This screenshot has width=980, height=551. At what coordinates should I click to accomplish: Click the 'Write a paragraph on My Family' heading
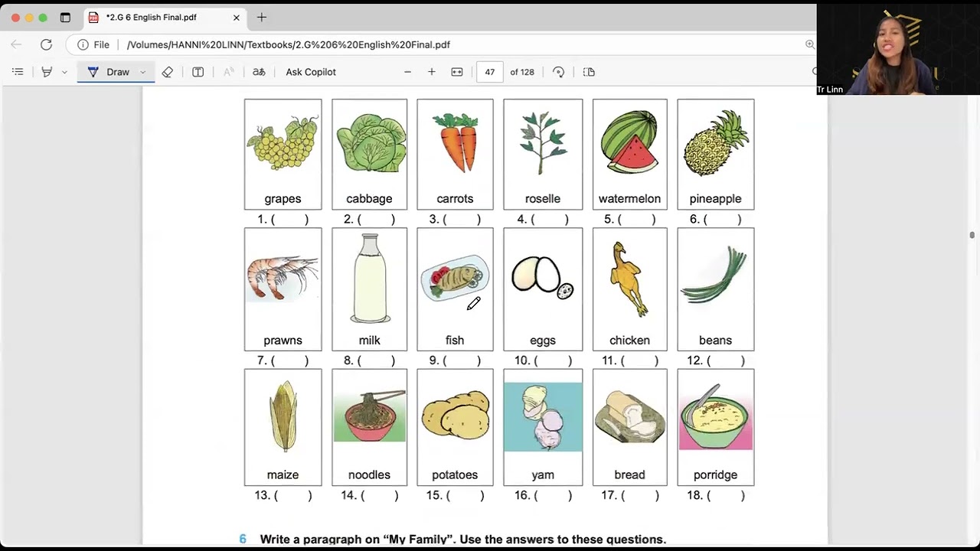click(463, 540)
